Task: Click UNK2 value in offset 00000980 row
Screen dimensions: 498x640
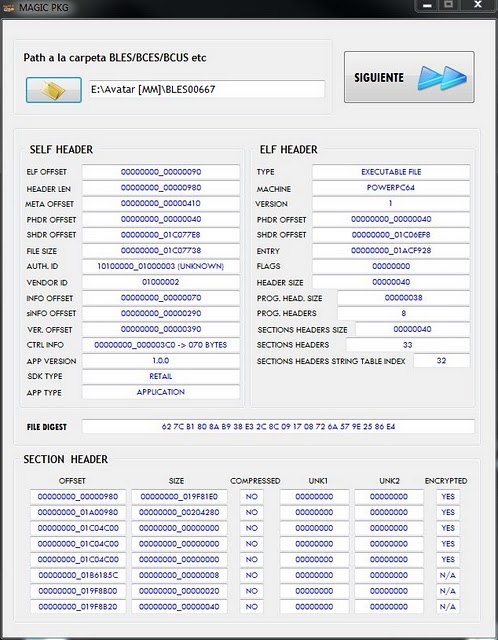Action: [389, 497]
